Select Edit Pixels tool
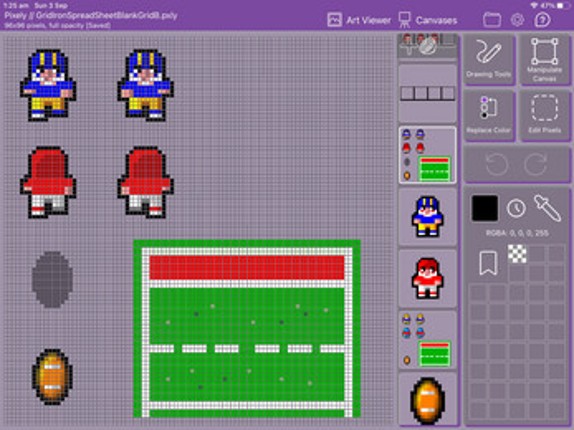 click(x=544, y=115)
